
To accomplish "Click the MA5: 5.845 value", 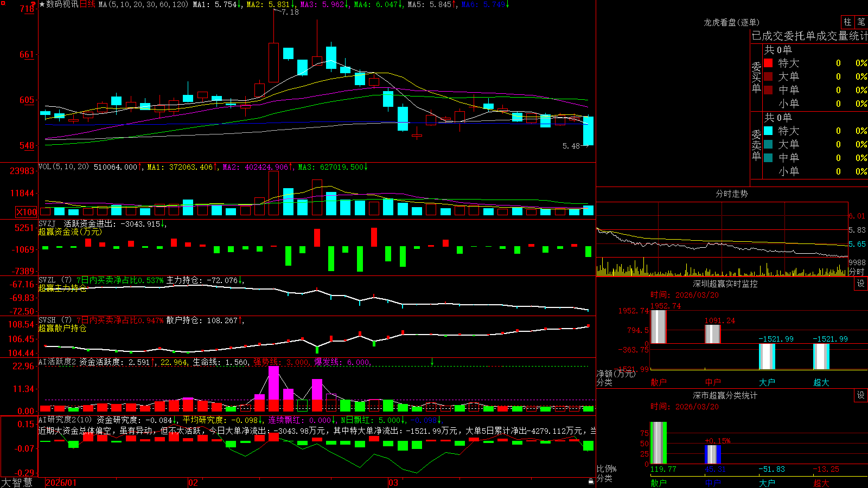I will pos(432,4).
